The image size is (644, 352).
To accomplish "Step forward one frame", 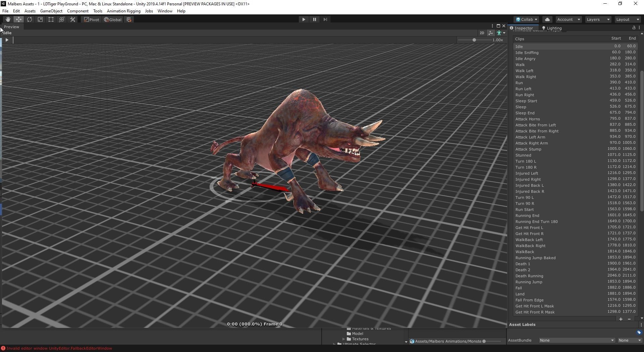I will coord(325,19).
